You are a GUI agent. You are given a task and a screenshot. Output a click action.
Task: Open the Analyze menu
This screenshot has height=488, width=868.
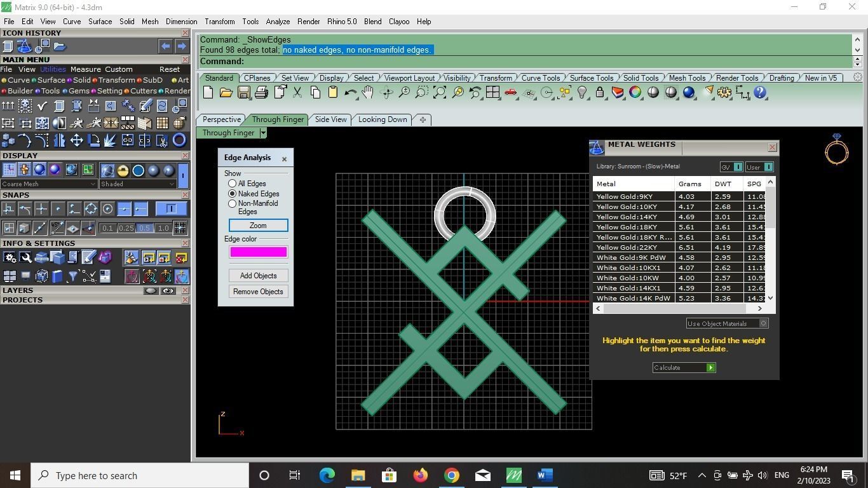point(278,22)
